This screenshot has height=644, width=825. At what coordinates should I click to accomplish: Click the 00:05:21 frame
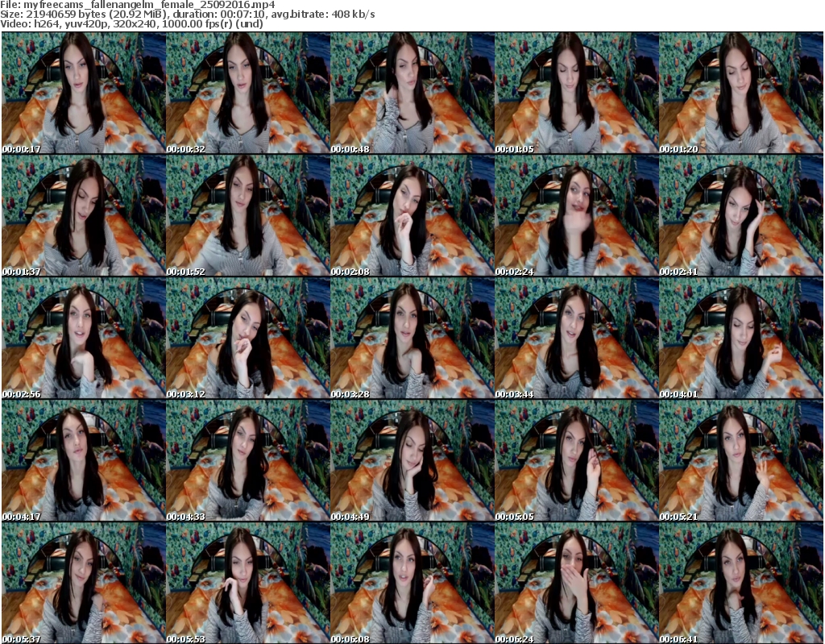click(740, 461)
